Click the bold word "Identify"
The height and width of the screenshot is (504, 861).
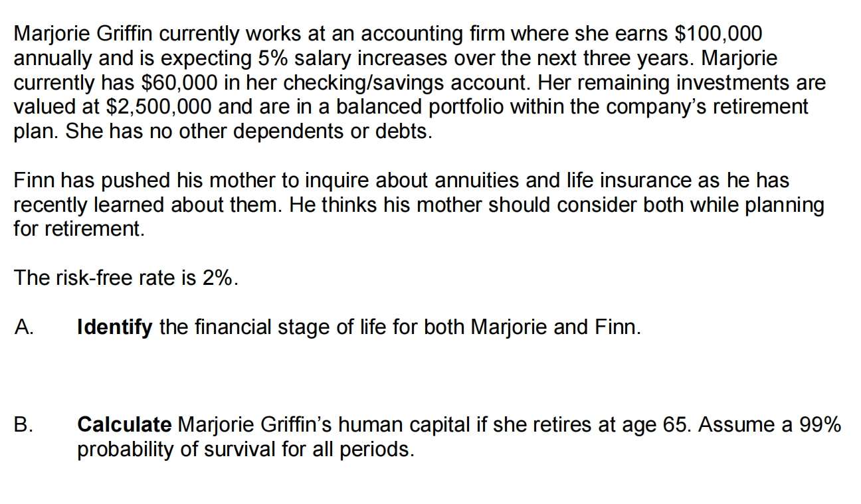(x=115, y=327)
